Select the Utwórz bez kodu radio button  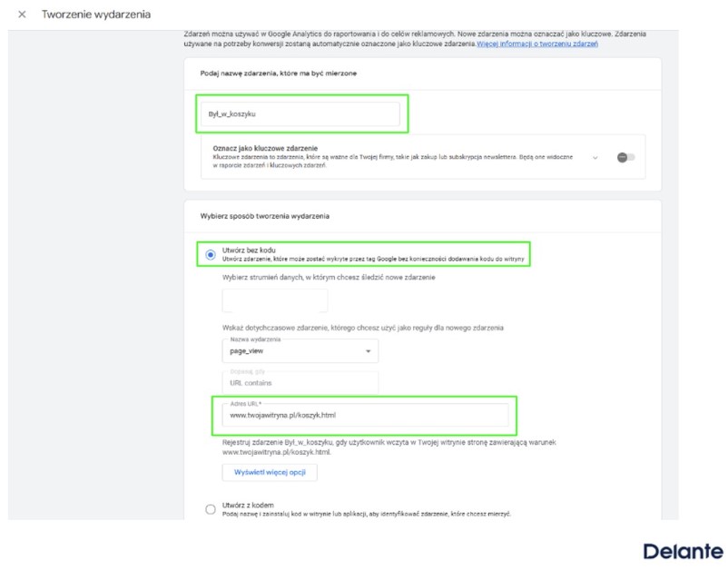(x=211, y=255)
